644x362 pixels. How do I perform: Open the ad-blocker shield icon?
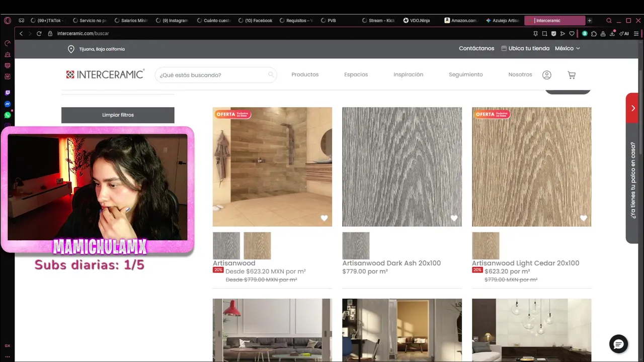coord(553,34)
